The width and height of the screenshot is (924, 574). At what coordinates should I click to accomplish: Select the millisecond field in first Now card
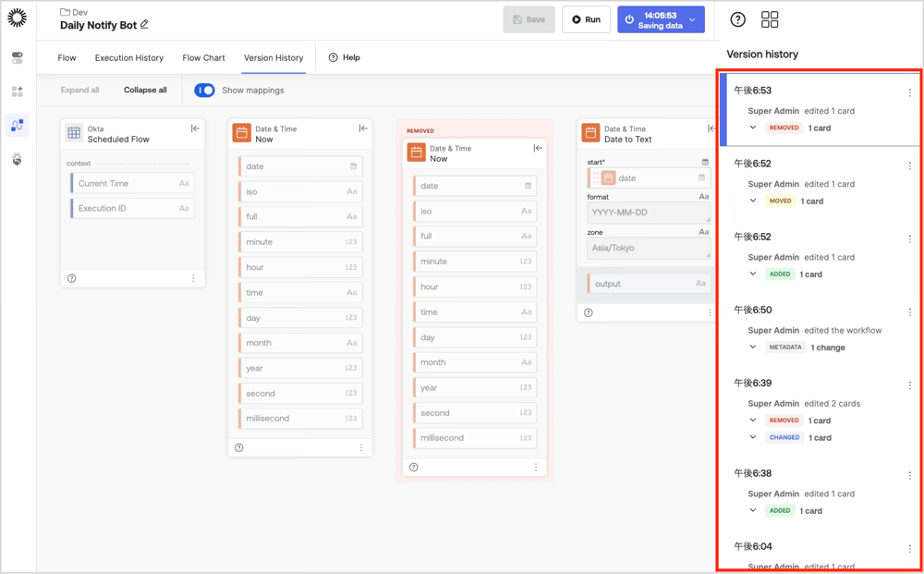pos(300,419)
